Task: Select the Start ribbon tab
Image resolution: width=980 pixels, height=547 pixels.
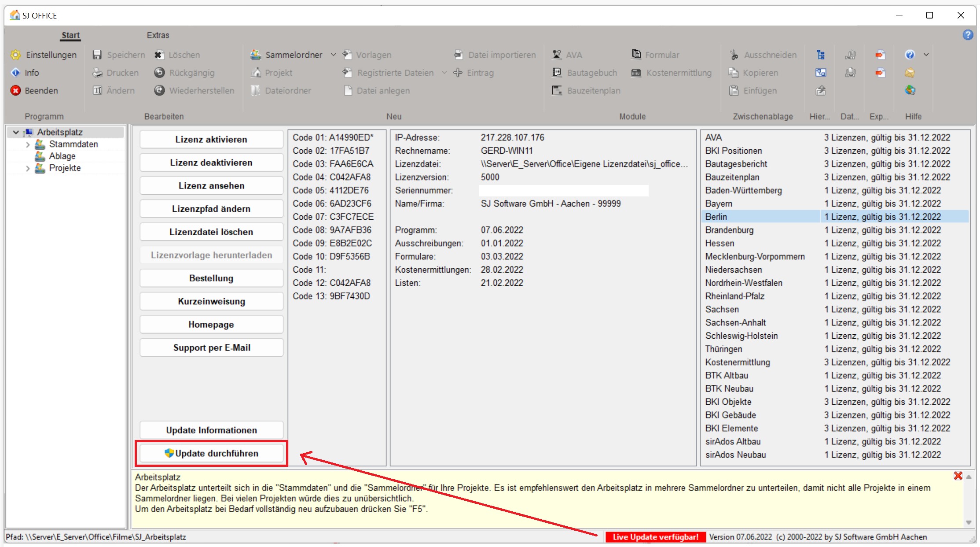Action: (70, 35)
